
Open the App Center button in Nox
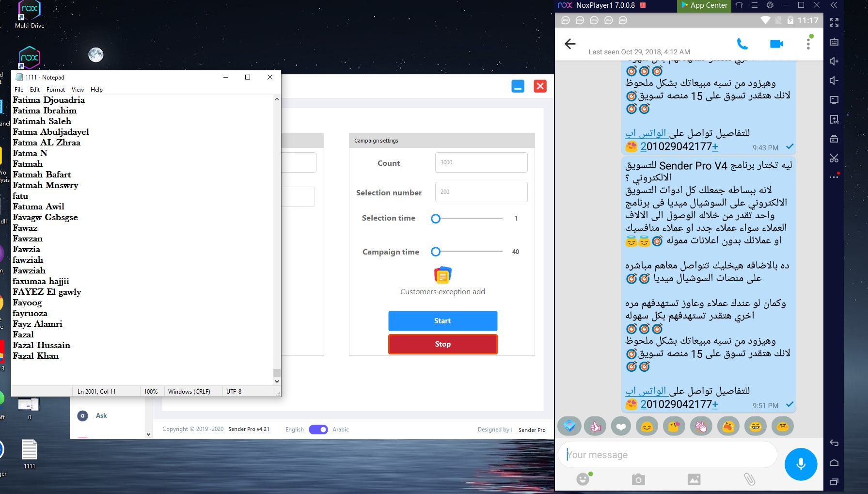[x=704, y=5]
